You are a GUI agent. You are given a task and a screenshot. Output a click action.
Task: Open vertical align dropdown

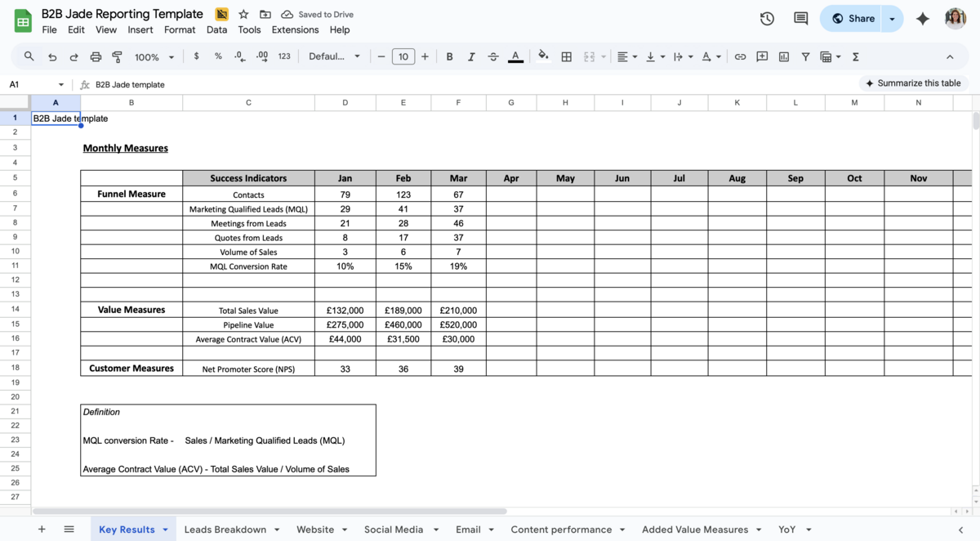coord(654,56)
